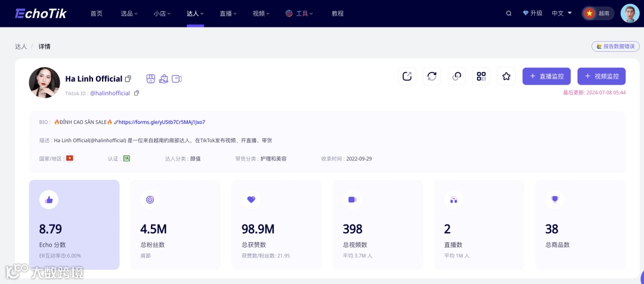Click the 直播数 value 2
Viewport: 644px width, 284px height.
click(447, 229)
